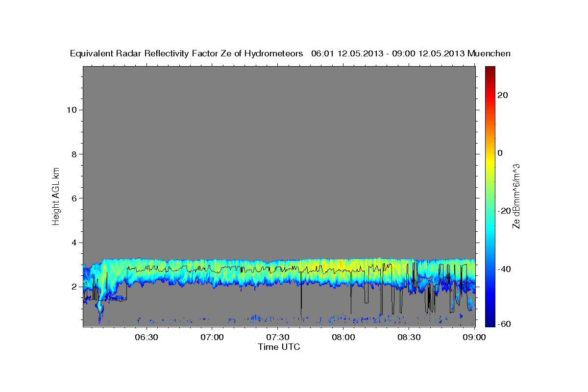Click the date range "06:01 12.05.2013 - 09:00 12.05.2013"
The width and height of the screenshot is (588, 392).
(x=388, y=53)
